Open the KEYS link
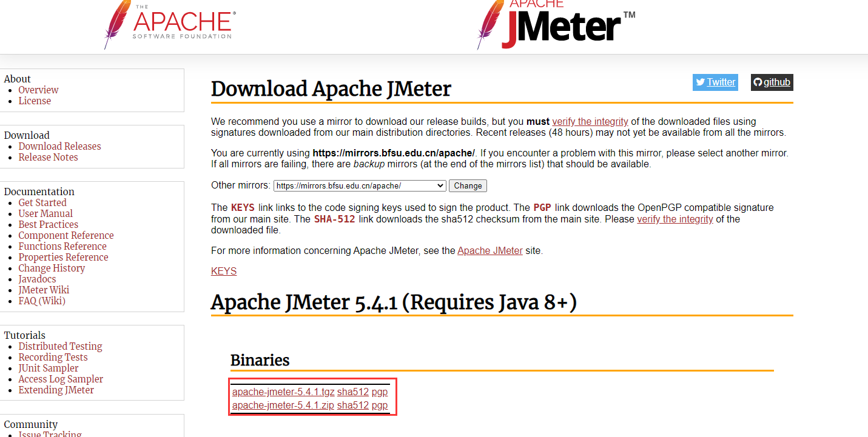Viewport: 868px width, 437px height. [224, 271]
